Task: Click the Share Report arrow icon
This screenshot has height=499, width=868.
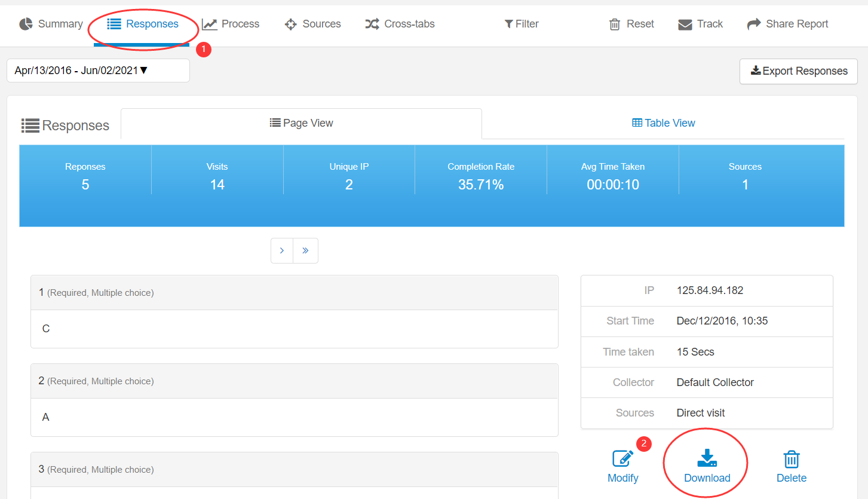Action: 754,25
